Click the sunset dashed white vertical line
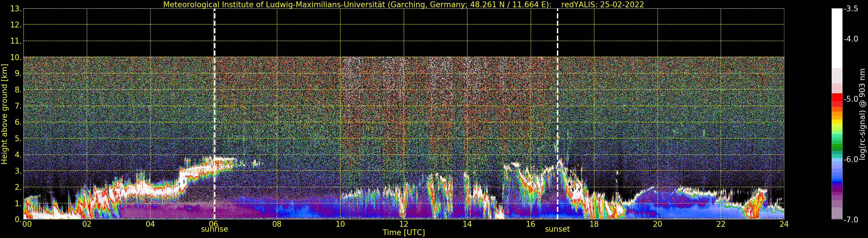The height and width of the screenshot is (238, 868). [557, 114]
